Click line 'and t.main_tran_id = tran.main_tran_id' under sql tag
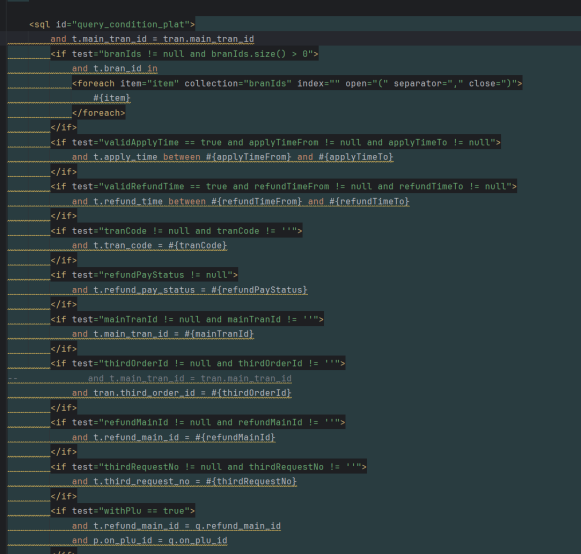 152,39
